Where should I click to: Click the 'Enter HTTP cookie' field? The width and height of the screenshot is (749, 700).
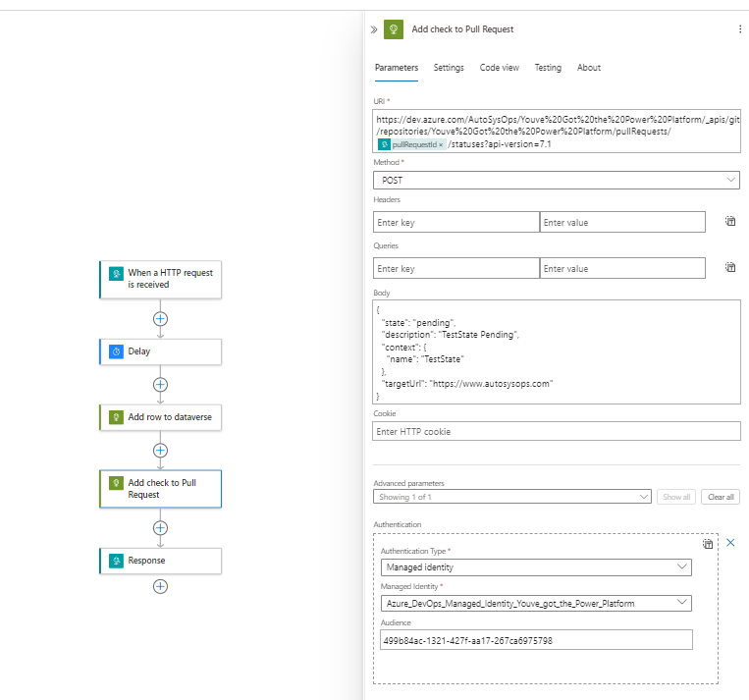[x=557, y=431]
